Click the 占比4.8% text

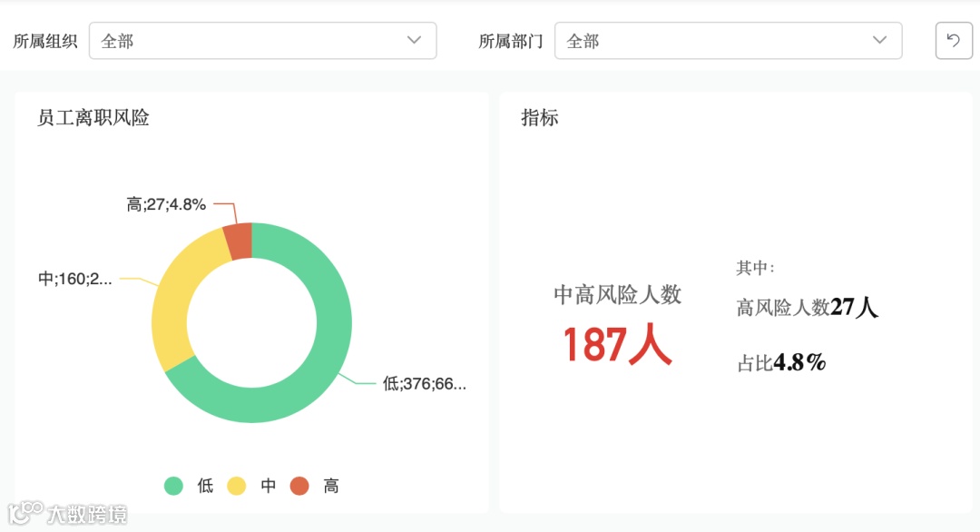tap(781, 362)
